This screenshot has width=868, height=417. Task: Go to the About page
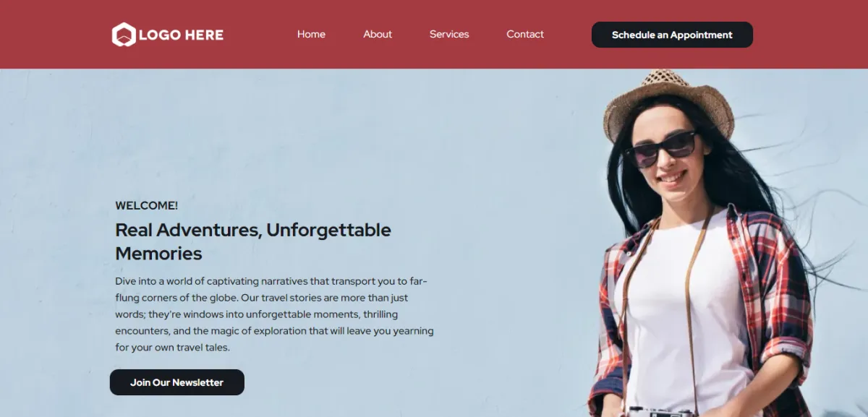point(378,34)
